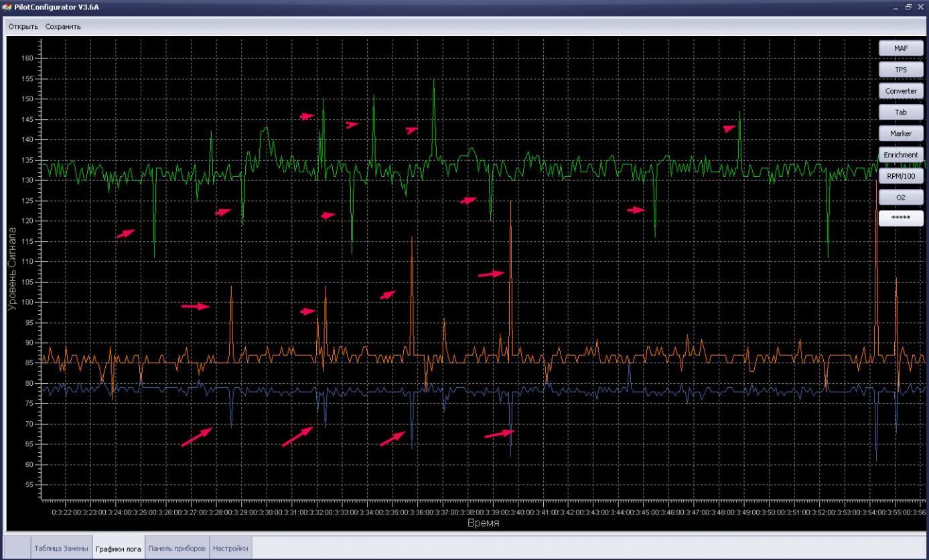Click the 100 value on the vertical axis
This screenshot has height=560, width=929.
pos(27,302)
